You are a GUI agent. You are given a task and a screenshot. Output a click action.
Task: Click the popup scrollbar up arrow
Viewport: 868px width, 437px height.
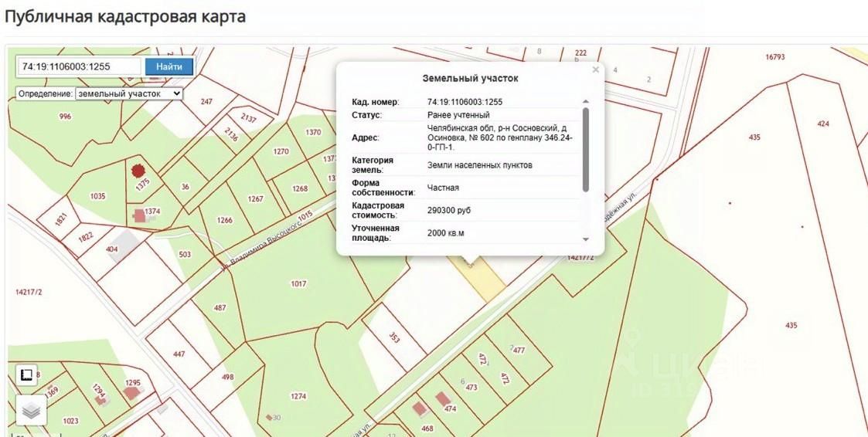[x=585, y=102]
